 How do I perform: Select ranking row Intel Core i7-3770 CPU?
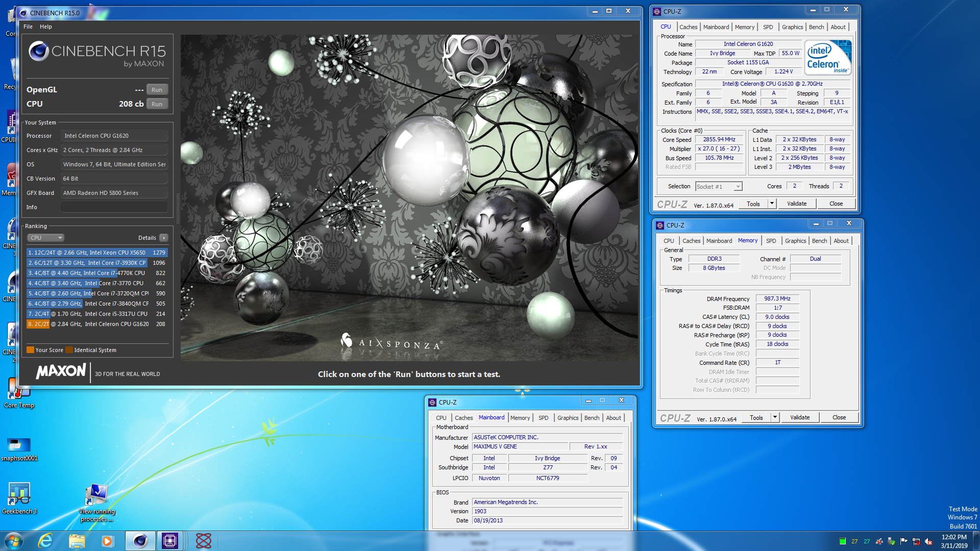(x=97, y=283)
